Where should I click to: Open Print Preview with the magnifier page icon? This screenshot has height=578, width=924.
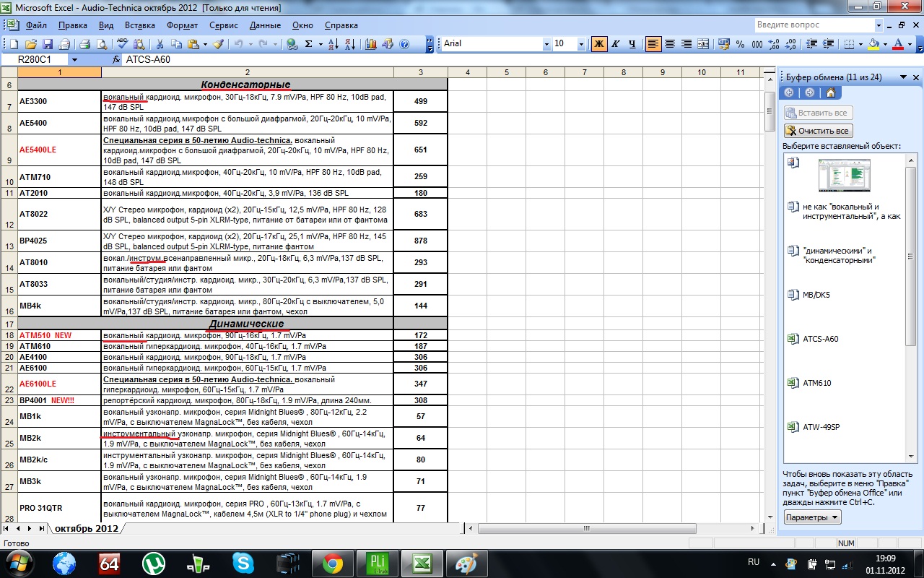click(x=102, y=44)
